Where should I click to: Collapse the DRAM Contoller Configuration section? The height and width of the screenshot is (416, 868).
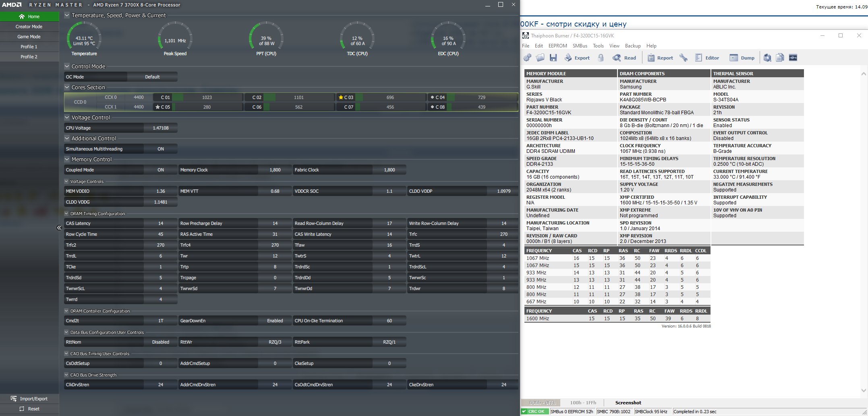click(66, 311)
